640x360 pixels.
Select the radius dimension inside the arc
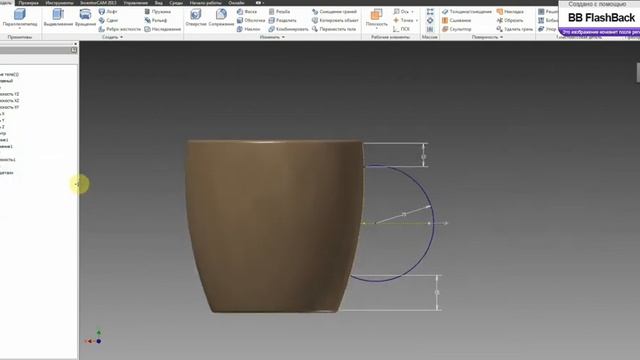tap(403, 214)
